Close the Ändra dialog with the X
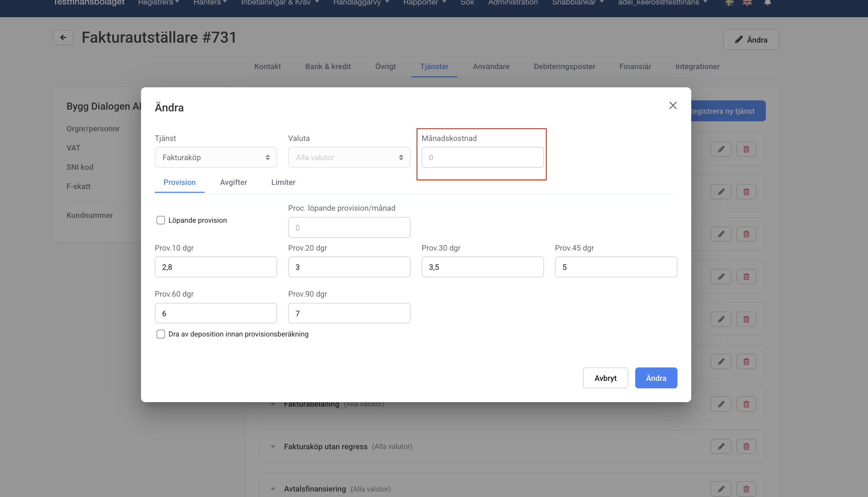The height and width of the screenshot is (497, 868). 673,106
